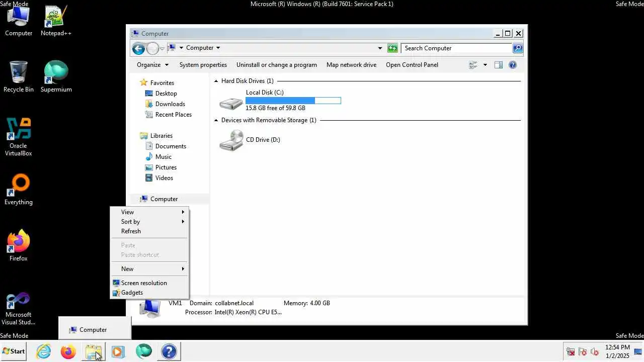The image size is (644, 362).
Task: Open Downloads in navigation pane
Action: (x=165, y=104)
